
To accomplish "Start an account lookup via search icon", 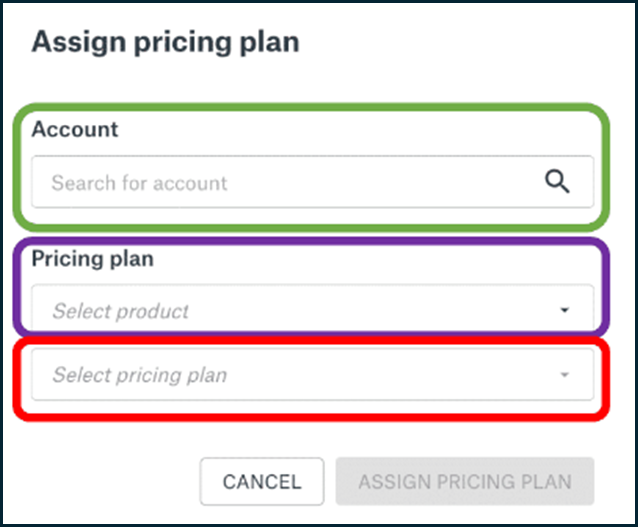I will (x=557, y=181).
